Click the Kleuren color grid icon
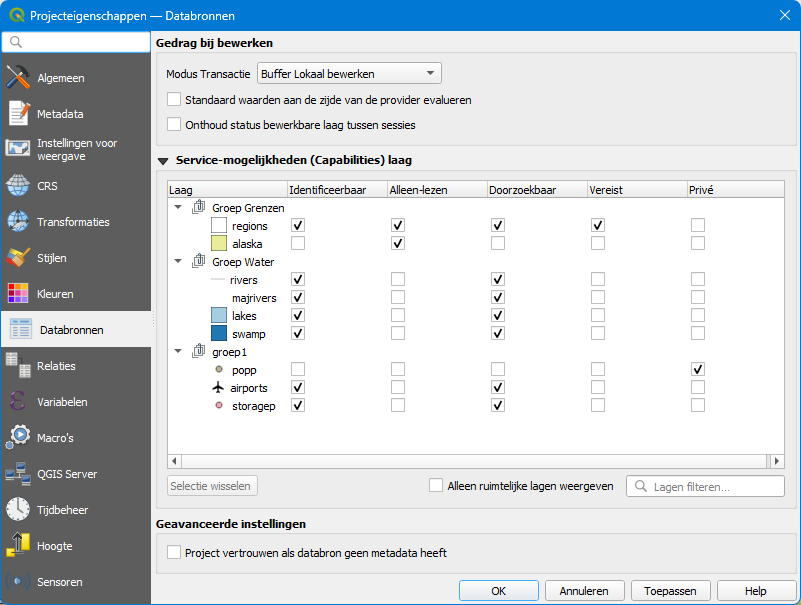Image resolution: width=801 pixels, height=605 pixels. (18, 293)
